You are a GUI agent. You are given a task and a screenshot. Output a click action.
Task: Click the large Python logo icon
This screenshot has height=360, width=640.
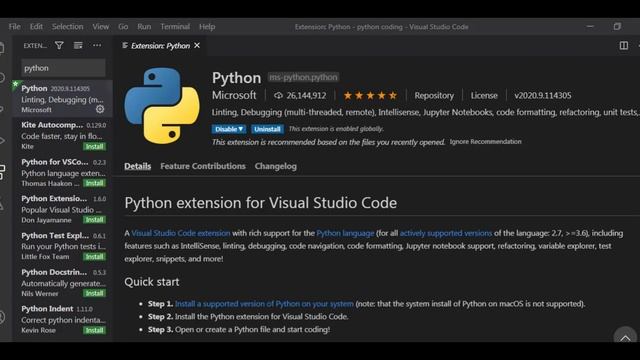tap(162, 106)
